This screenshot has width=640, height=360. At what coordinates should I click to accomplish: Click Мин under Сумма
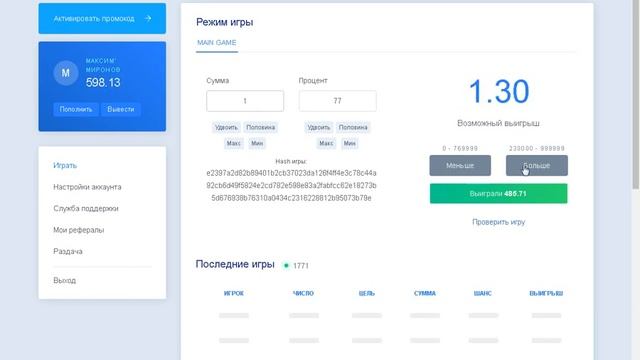[257, 143]
